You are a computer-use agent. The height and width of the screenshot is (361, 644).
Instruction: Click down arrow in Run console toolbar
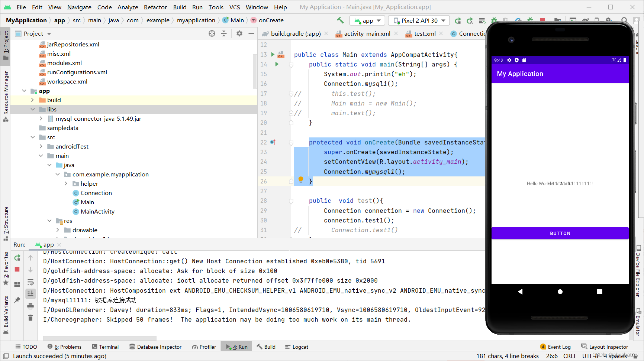[30, 270]
